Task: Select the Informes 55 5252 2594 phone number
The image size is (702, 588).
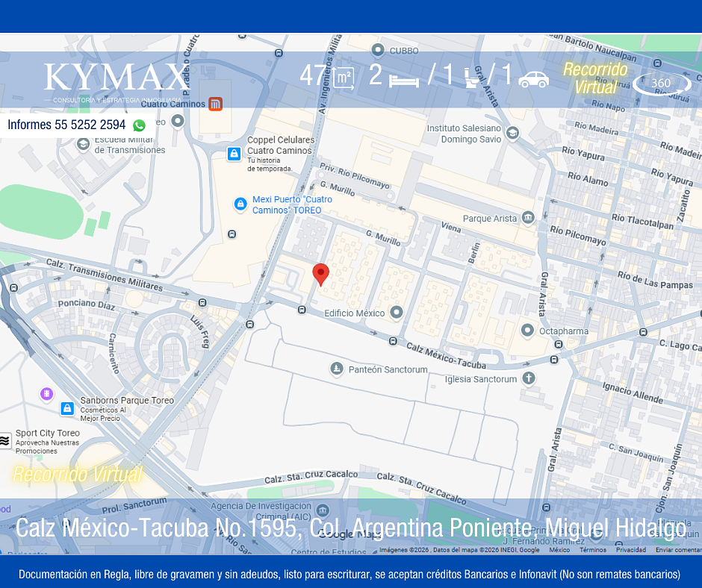Action: click(x=66, y=125)
